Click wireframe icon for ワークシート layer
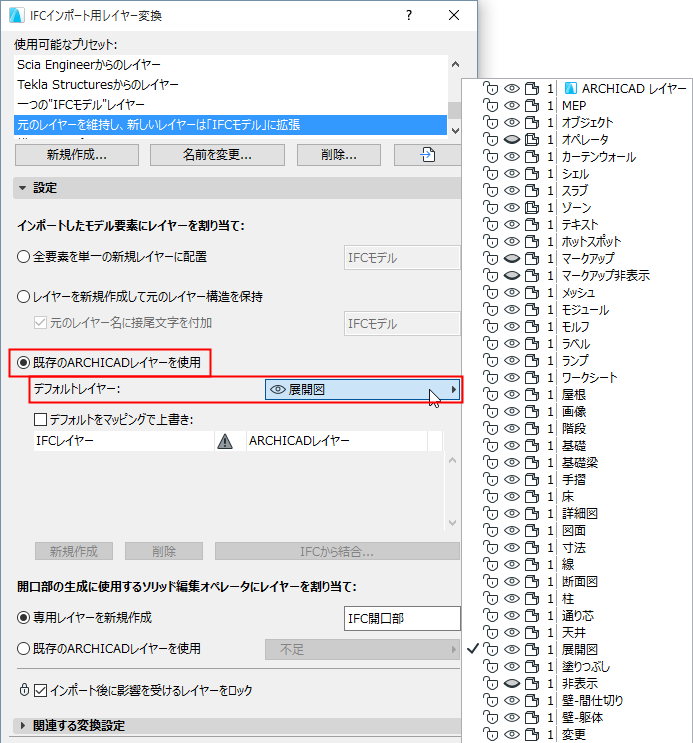 click(x=532, y=378)
